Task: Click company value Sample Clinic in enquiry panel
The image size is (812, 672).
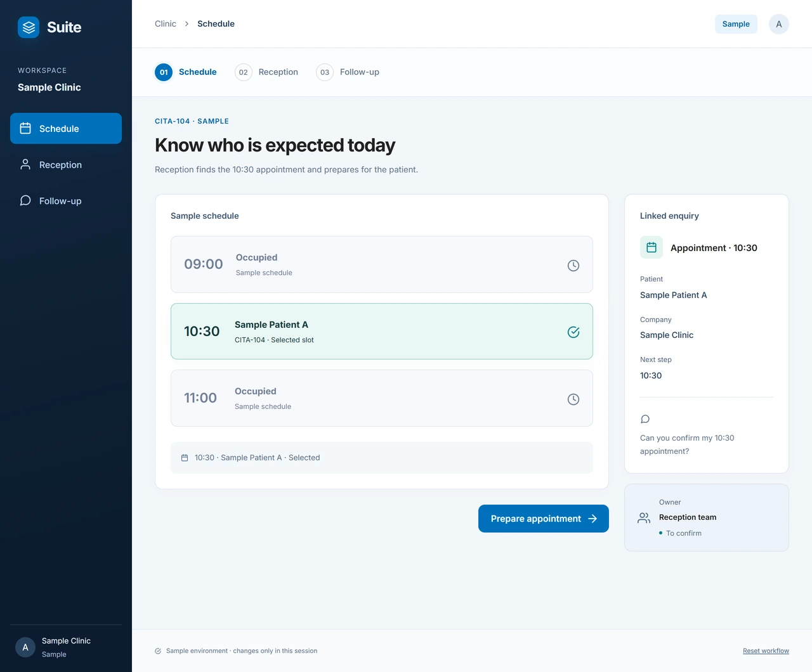Action: pyautogui.click(x=667, y=335)
